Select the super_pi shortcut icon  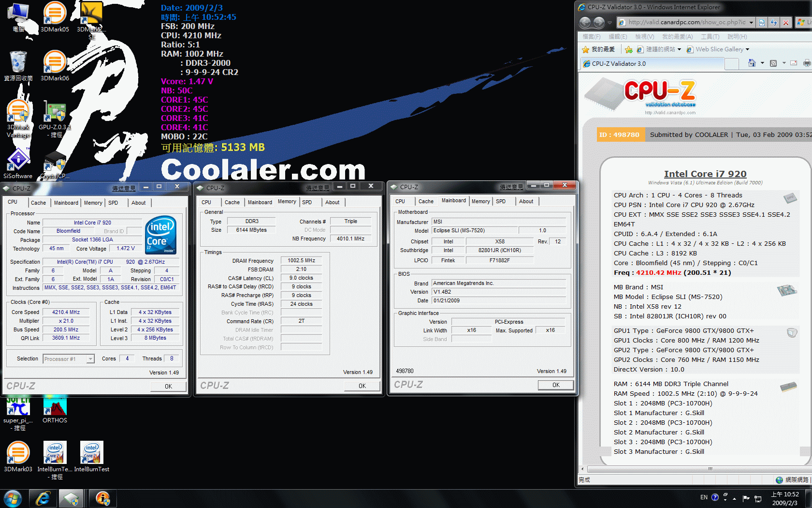(18, 414)
